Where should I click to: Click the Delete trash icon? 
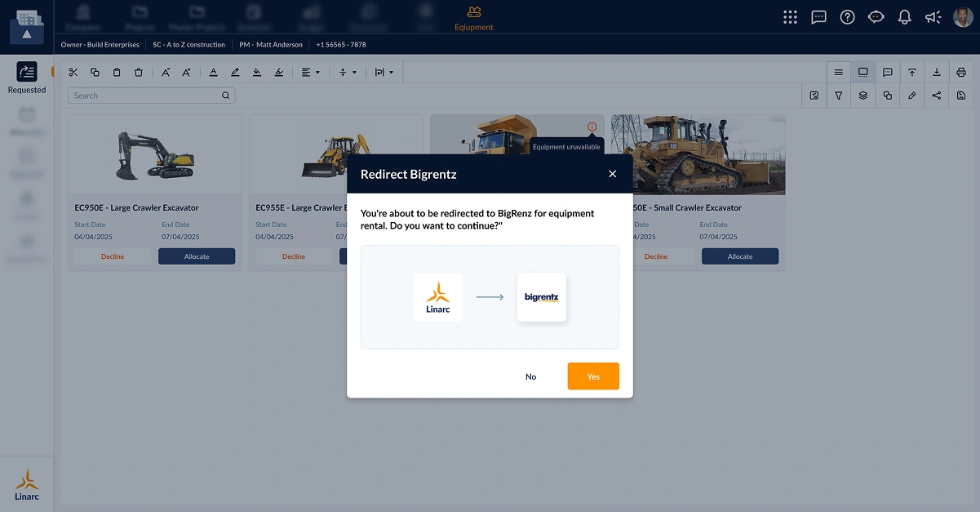click(x=138, y=72)
